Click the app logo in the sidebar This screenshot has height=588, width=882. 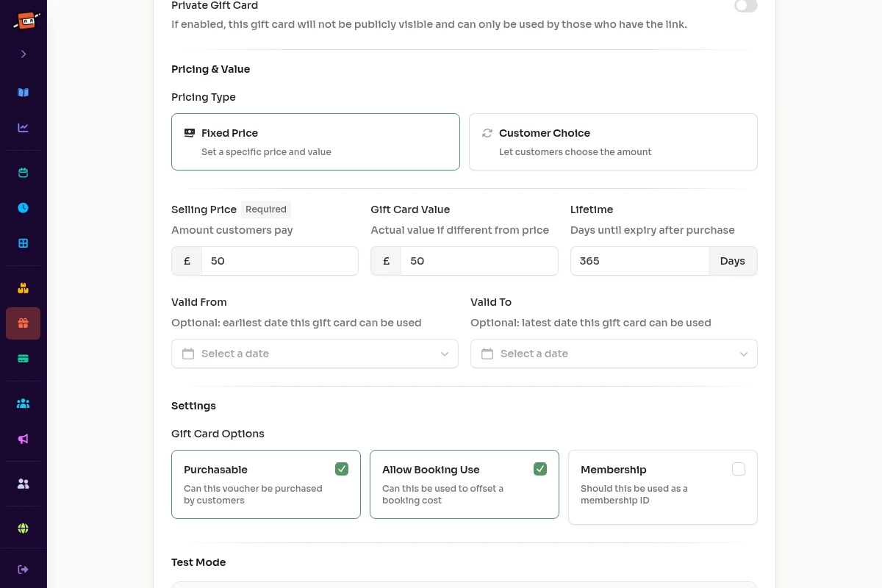tap(26, 21)
